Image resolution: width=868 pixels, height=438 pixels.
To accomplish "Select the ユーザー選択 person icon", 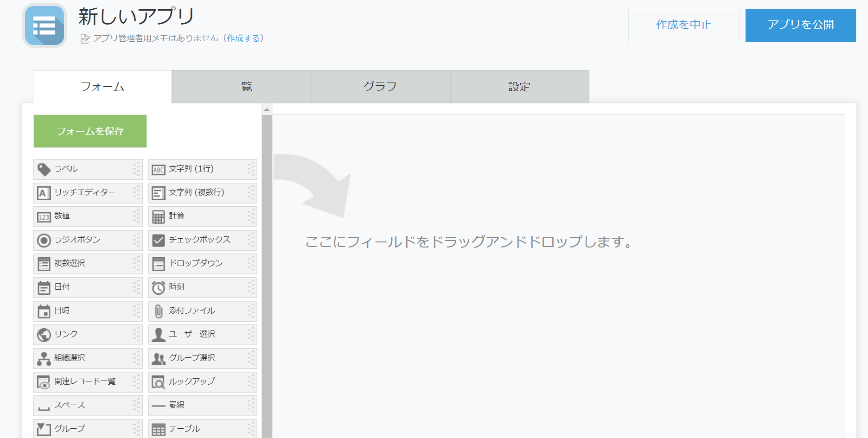I will pos(159,335).
